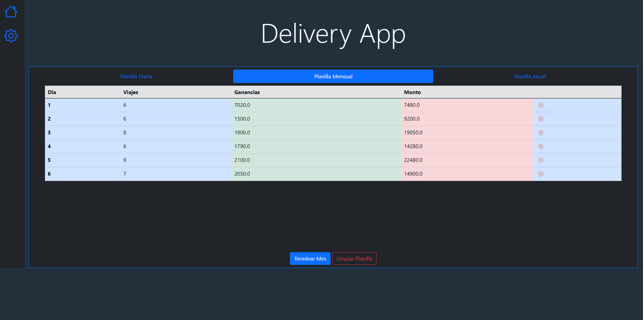Screen dimensions: 644x320
Task: Click the Viajes value 8 in day 3
Action: pos(125,132)
